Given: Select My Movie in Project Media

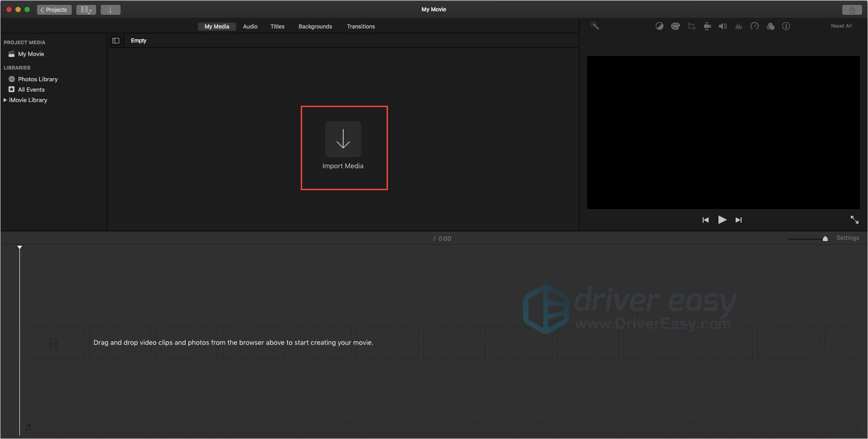Looking at the screenshot, I should [x=31, y=54].
